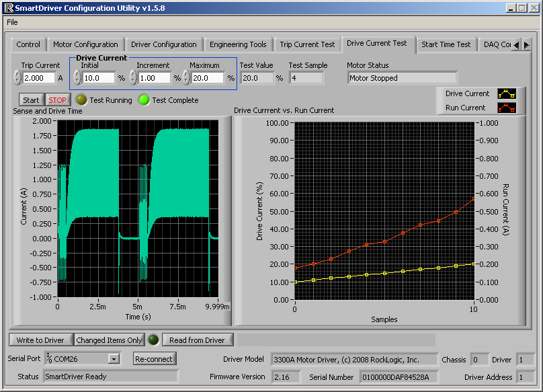The width and height of the screenshot is (543, 392).
Task: Click the Drive Current yellow legend icon
Action: pos(506,93)
